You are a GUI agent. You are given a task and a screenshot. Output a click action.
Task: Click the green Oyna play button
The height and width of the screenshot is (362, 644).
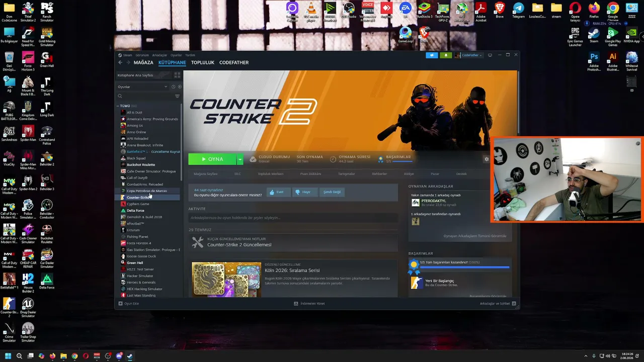click(212, 159)
